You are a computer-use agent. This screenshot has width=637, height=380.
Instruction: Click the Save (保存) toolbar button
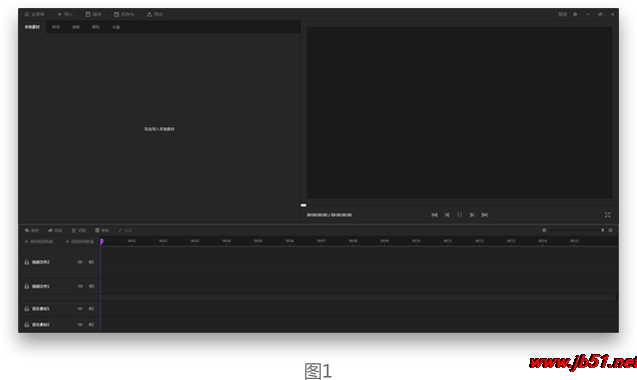click(93, 14)
